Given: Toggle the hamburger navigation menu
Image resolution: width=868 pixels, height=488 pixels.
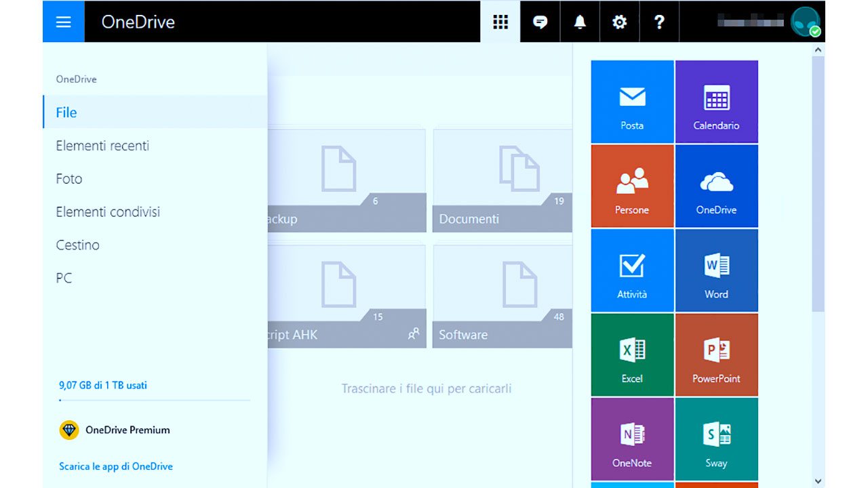Looking at the screenshot, I should [64, 22].
